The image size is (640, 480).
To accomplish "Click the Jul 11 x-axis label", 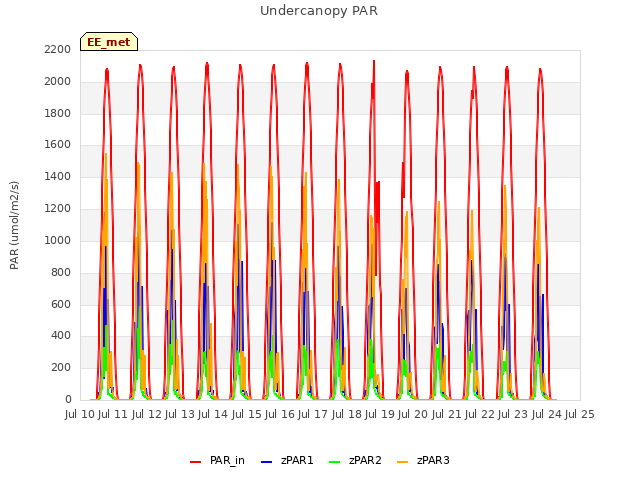I will pyautogui.click(x=113, y=415).
